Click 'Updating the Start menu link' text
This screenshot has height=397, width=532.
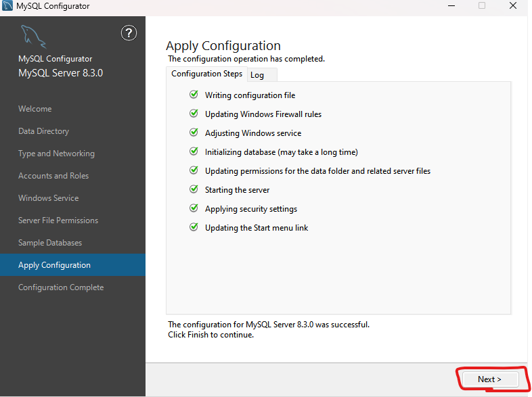click(x=257, y=228)
